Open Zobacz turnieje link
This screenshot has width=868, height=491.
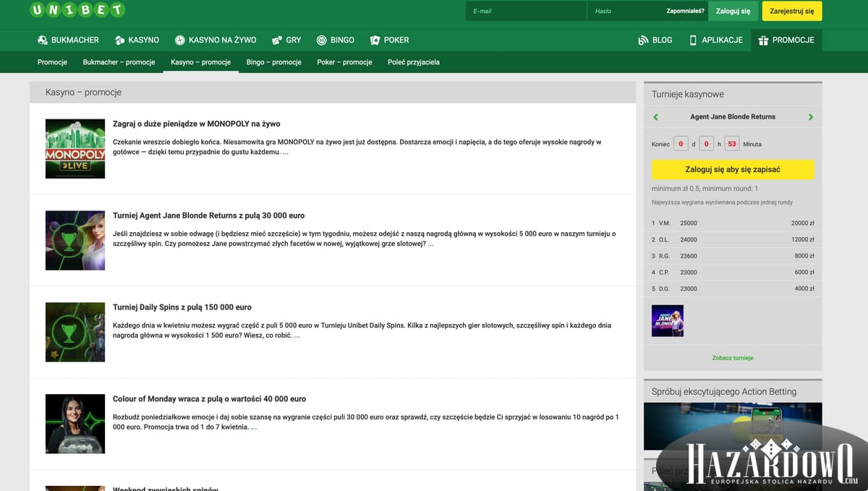733,358
